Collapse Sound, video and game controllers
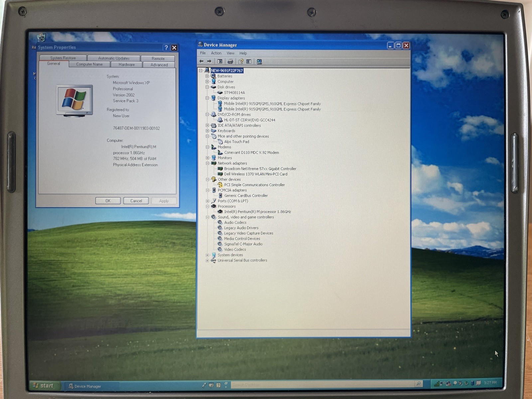The height and width of the screenshot is (399, 532). pyautogui.click(x=207, y=217)
